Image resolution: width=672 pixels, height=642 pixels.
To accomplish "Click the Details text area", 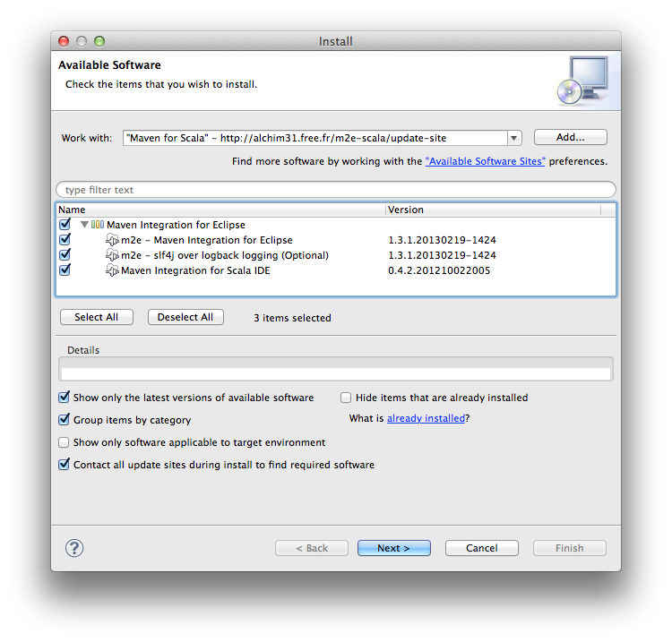I will pyautogui.click(x=336, y=369).
